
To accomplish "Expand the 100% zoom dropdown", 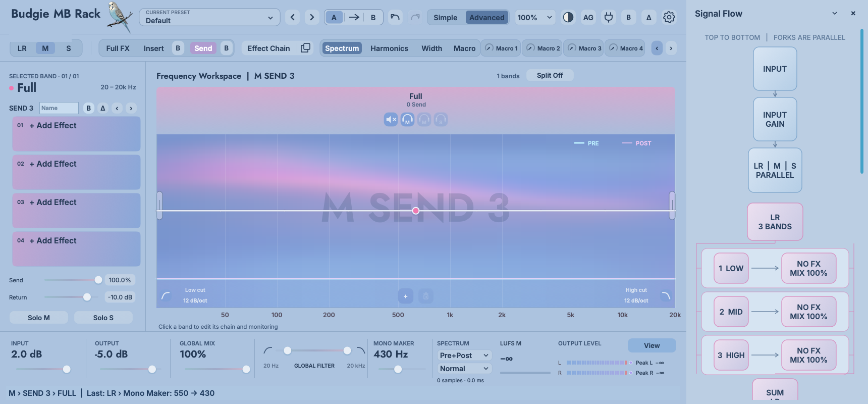I will [x=535, y=17].
